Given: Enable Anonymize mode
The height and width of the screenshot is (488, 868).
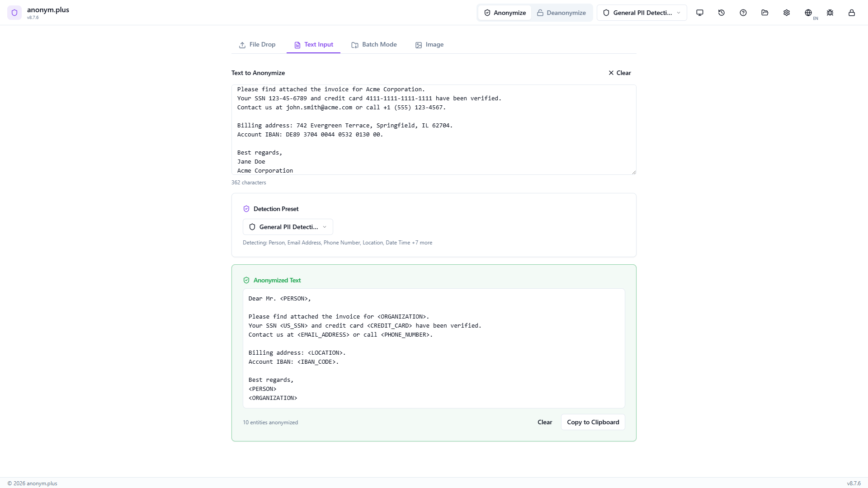Looking at the screenshot, I should coord(505,13).
